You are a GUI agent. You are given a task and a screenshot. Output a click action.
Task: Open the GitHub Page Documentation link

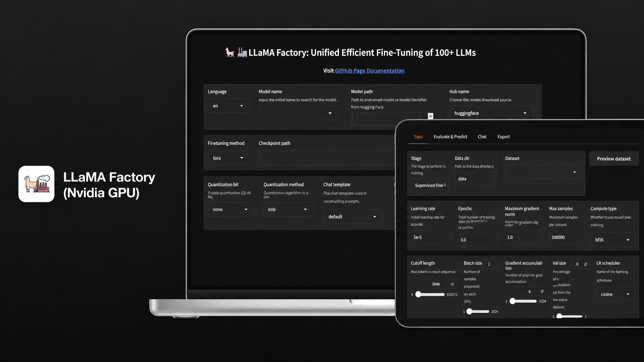click(x=370, y=71)
